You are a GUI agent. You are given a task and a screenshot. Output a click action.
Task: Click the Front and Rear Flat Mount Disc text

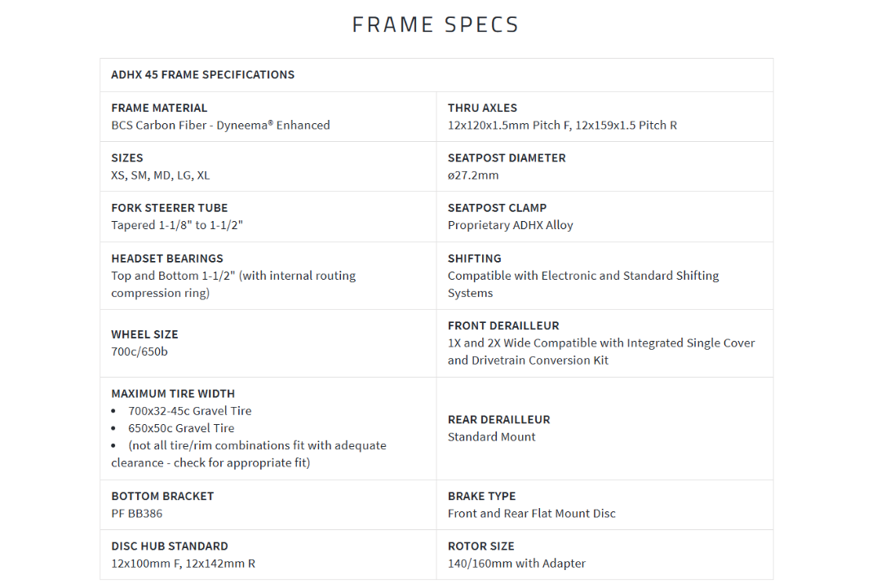(x=531, y=514)
